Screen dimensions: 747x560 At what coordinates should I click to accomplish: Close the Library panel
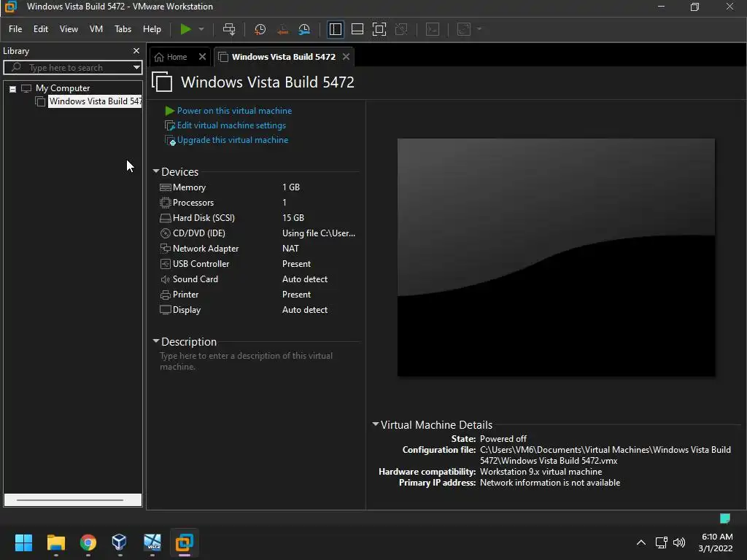point(136,50)
